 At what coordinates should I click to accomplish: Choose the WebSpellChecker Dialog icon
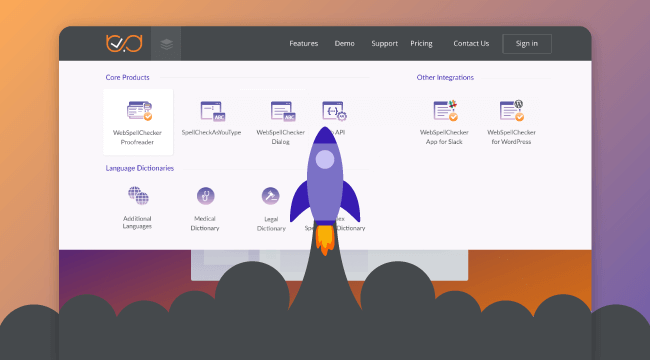283,111
